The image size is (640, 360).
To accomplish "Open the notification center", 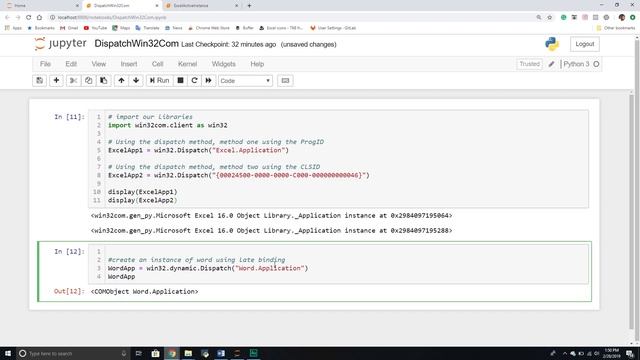I will (x=630, y=353).
